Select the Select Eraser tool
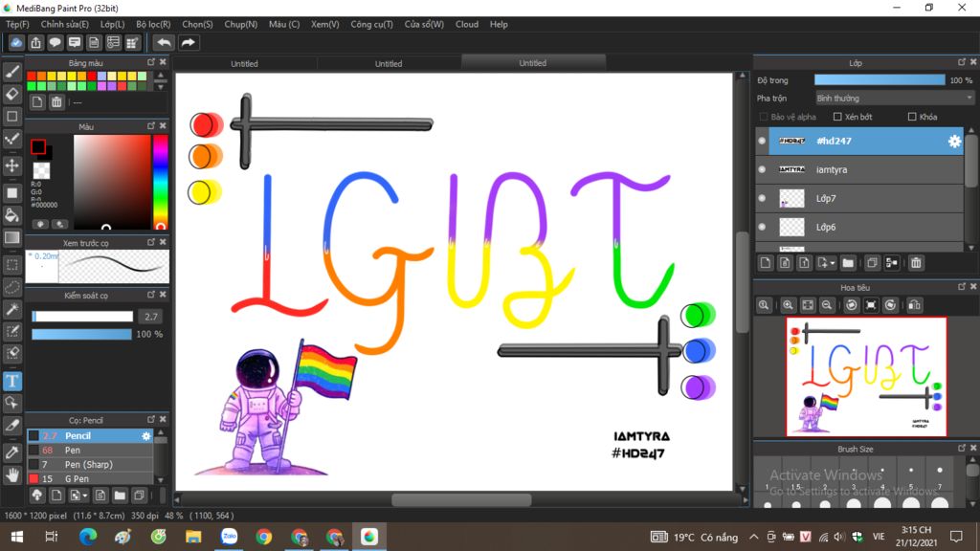980x551 pixels. 11,354
